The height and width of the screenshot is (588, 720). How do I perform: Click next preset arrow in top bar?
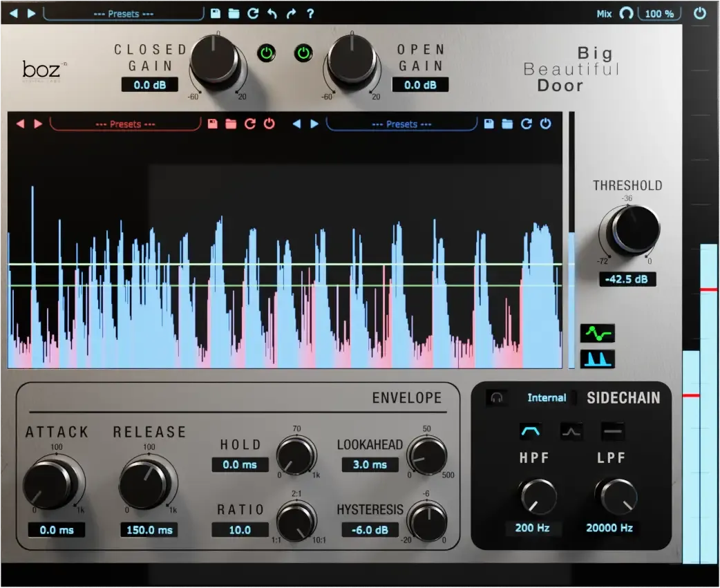coord(31,13)
